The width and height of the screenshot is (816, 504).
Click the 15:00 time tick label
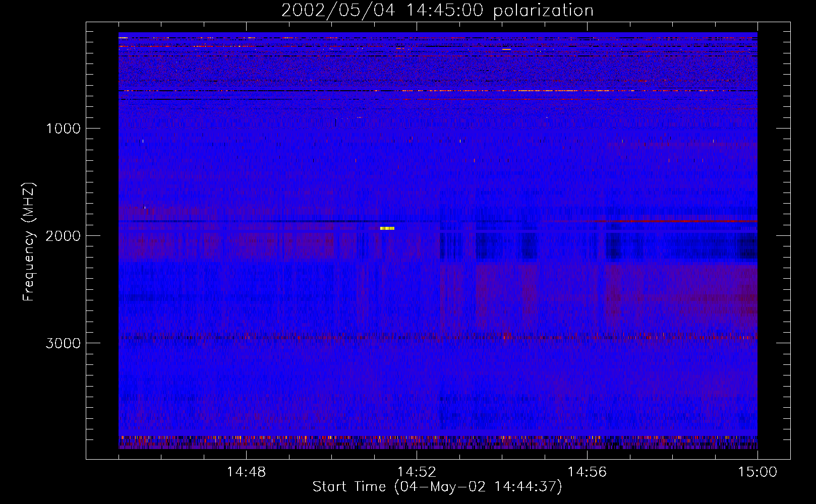click(x=757, y=472)
